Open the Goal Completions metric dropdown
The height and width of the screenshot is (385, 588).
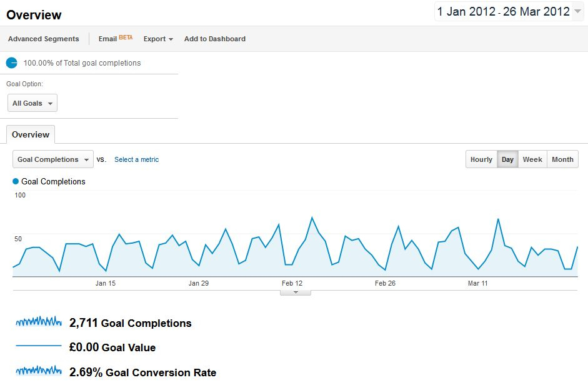(x=53, y=159)
